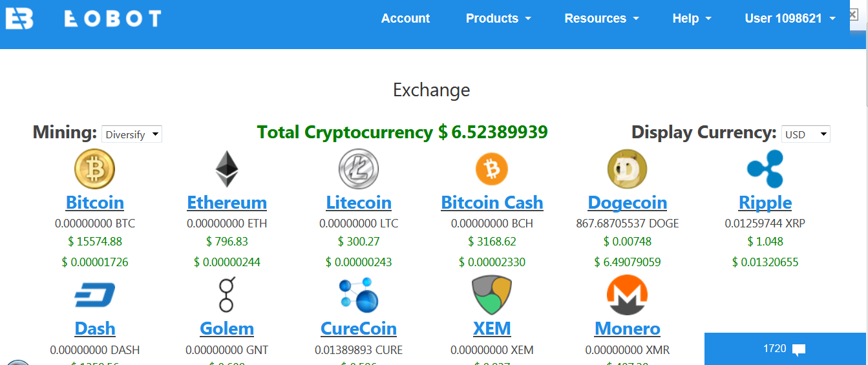
Task: Open the Litecoin link
Action: [x=359, y=203]
